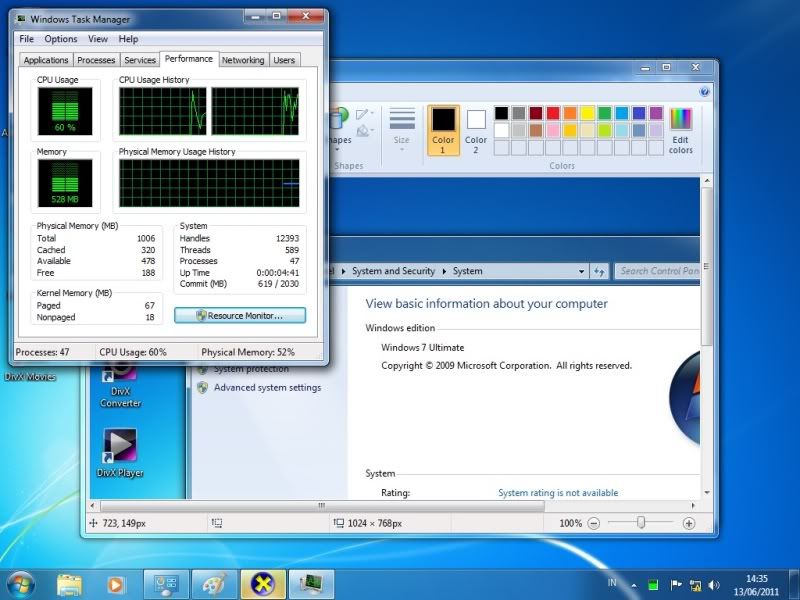
Task: Pick the orange color swatch
Action: coord(570,113)
